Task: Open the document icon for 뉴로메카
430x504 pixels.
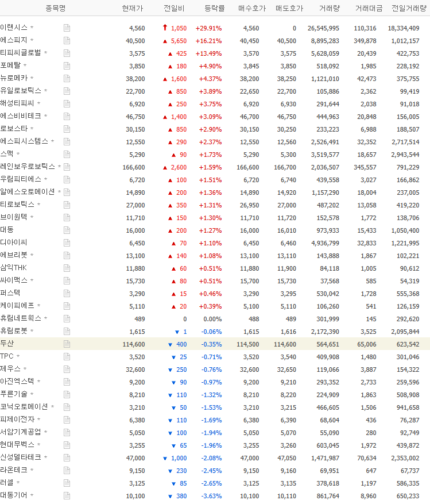Action: click(67, 78)
